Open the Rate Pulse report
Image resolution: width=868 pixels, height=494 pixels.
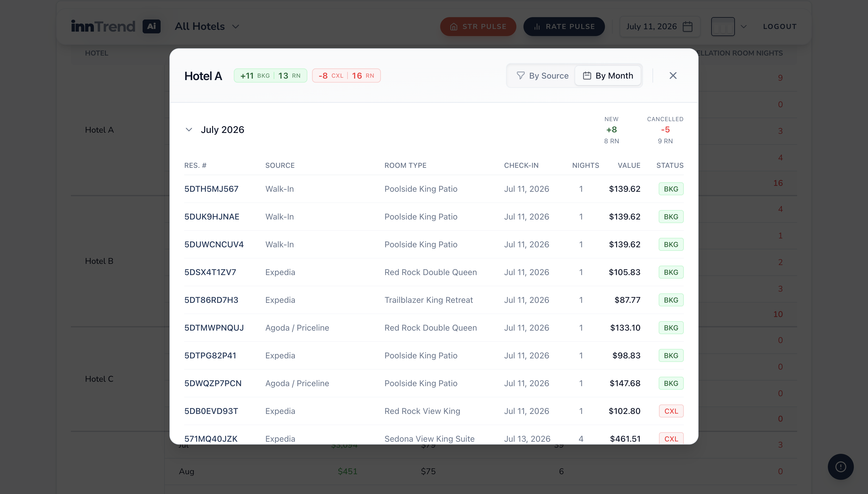[564, 27]
